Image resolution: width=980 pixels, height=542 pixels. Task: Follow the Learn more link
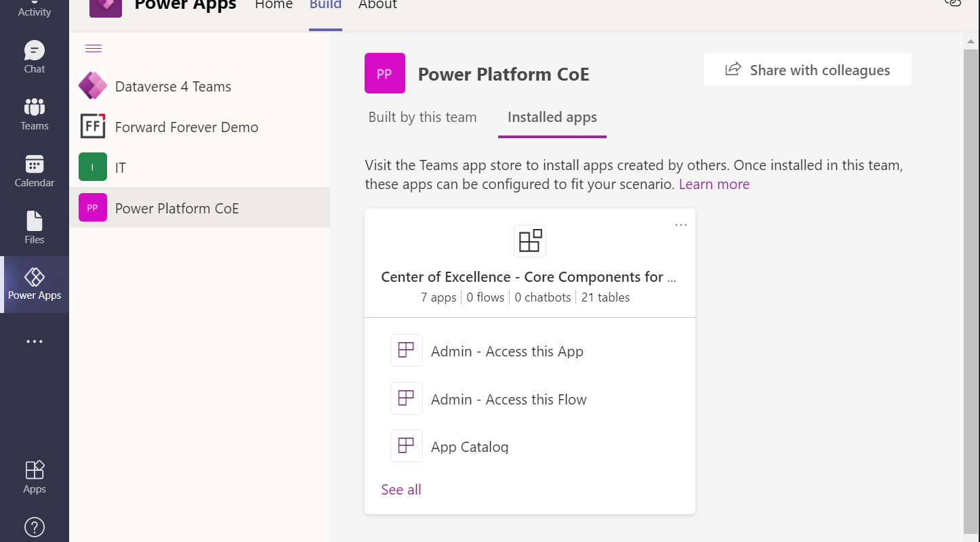pos(714,184)
